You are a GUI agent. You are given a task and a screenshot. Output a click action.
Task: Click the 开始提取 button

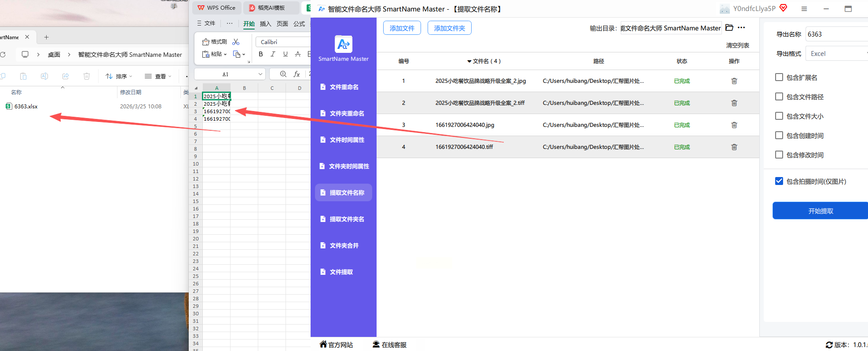pos(820,211)
